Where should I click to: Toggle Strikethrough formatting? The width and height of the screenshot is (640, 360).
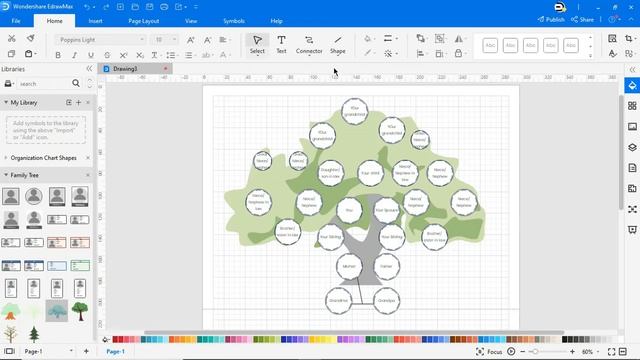click(107, 55)
